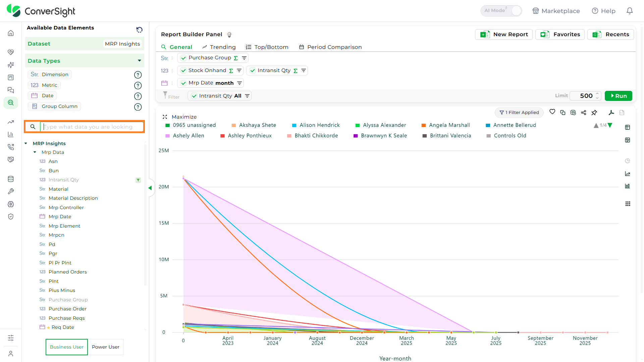Image resolution: width=644 pixels, height=362 pixels.
Task: Click the New Report button
Action: point(504,35)
